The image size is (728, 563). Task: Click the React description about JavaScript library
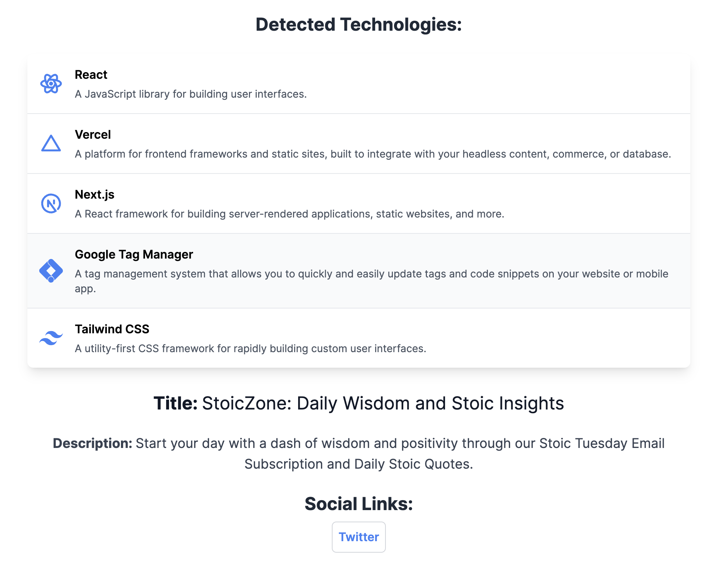(x=191, y=94)
